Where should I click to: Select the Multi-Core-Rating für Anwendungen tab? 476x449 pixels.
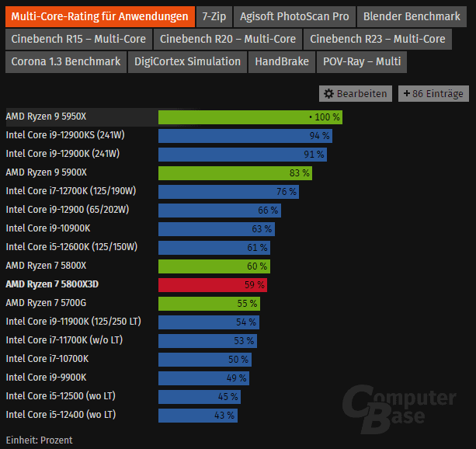100,17
